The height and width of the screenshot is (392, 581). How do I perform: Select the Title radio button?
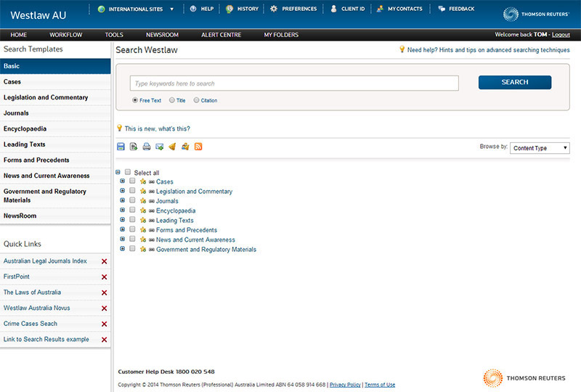[x=172, y=100]
